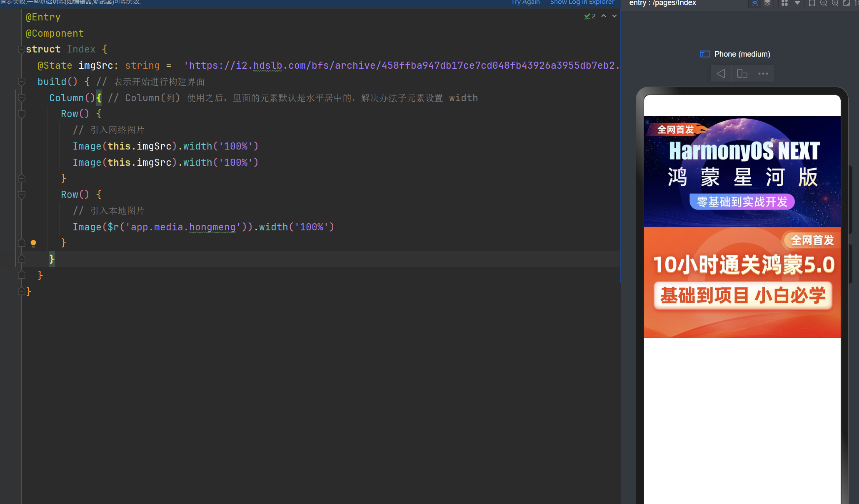Rotate the device with the orientation icon

742,74
